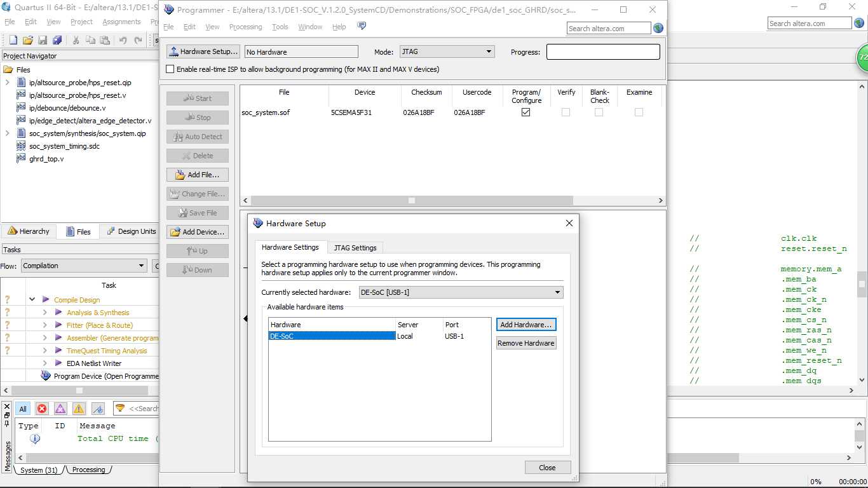This screenshot has width=868, height=488.
Task: Click Add Device... button
Action: 198,231
